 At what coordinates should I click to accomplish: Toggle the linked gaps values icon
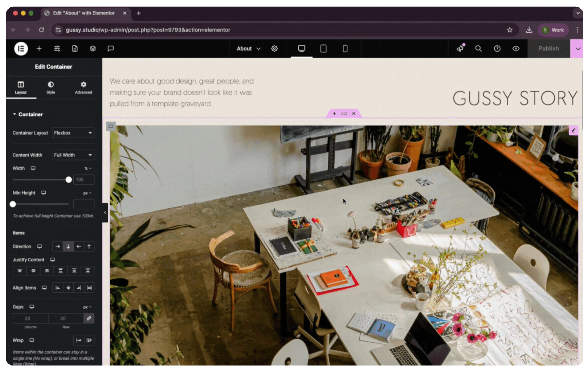click(x=89, y=318)
